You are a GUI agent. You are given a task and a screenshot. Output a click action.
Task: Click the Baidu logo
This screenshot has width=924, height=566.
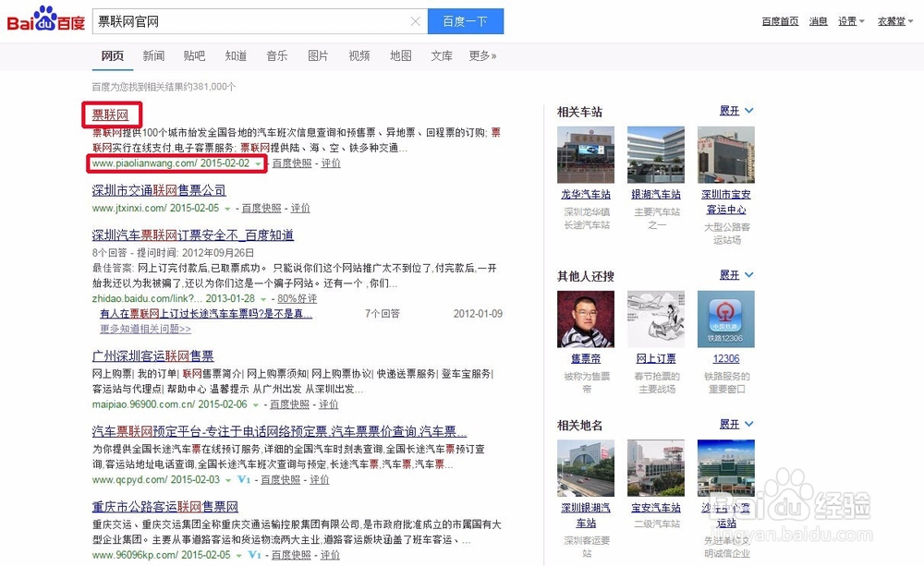coord(46,20)
